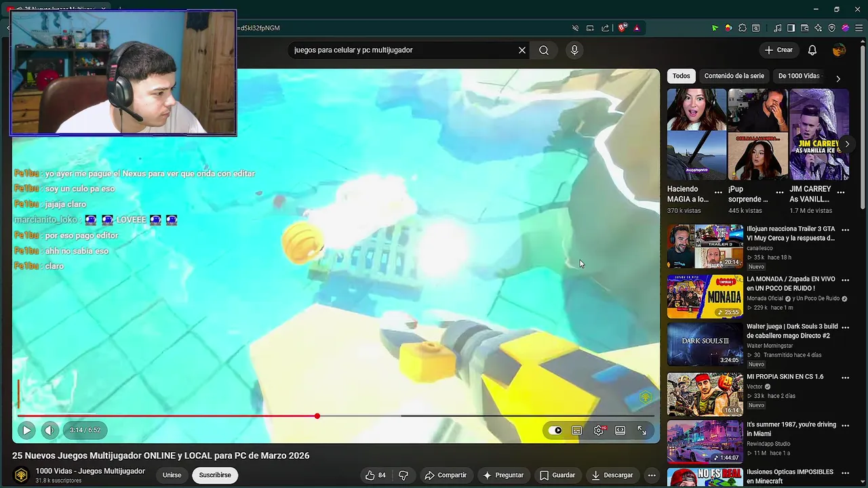The height and width of the screenshot is (488, 868).
Task: Select the De 1000 Vidas chip
Action: [799, 76]
